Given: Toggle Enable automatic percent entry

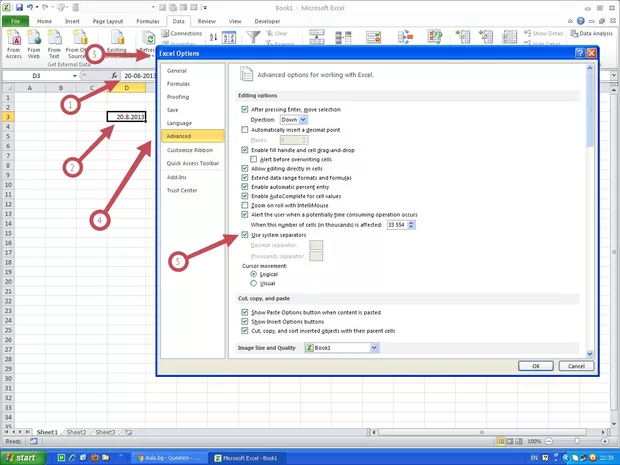Looking at the screenshot, I should click(x=245, y=187).
